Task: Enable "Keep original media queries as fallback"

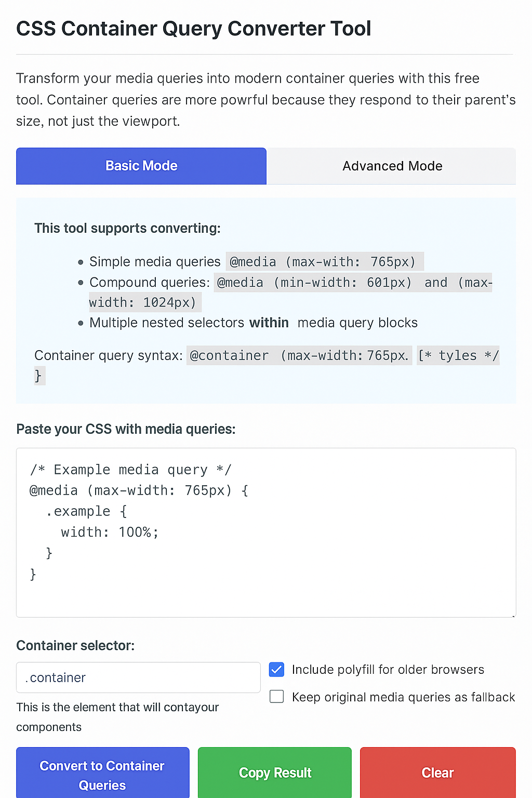Action: click(x=276, y=697)
